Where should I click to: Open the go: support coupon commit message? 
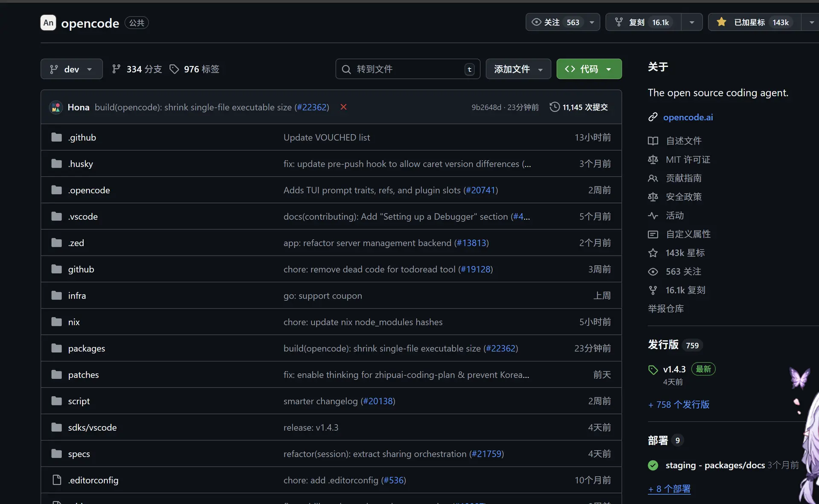(x=323, y=295)
